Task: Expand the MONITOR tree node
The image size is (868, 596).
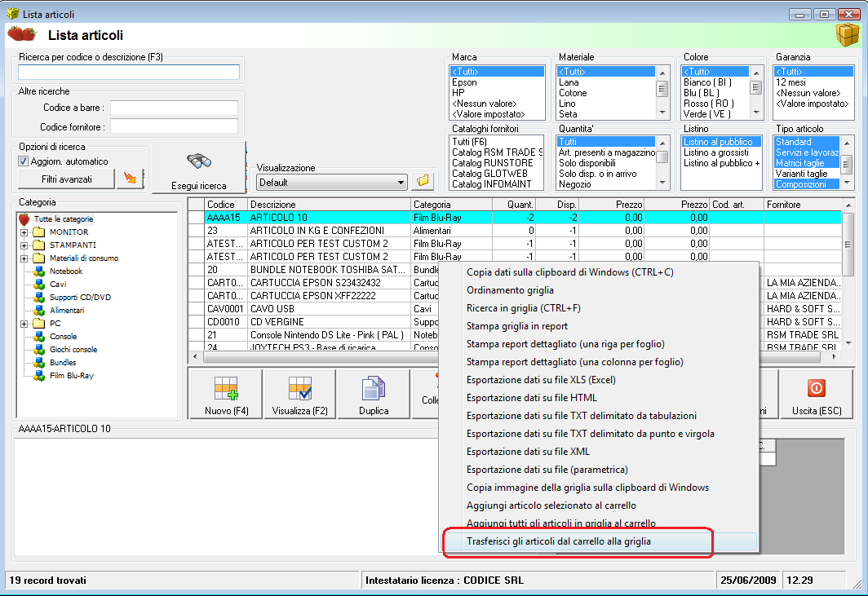Action: tap(24, 232)
